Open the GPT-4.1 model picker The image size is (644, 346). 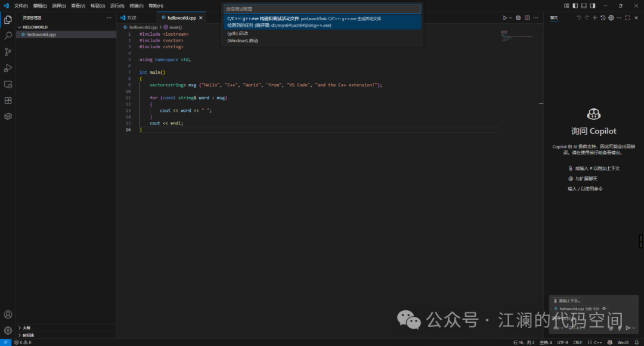tap(576, 328)
